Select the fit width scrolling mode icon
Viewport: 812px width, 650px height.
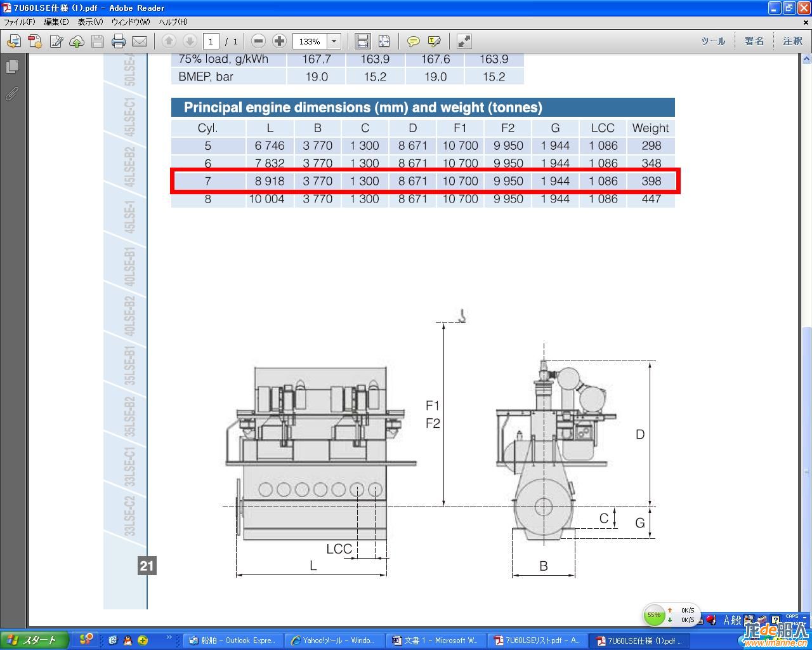(x=362, y=41)
